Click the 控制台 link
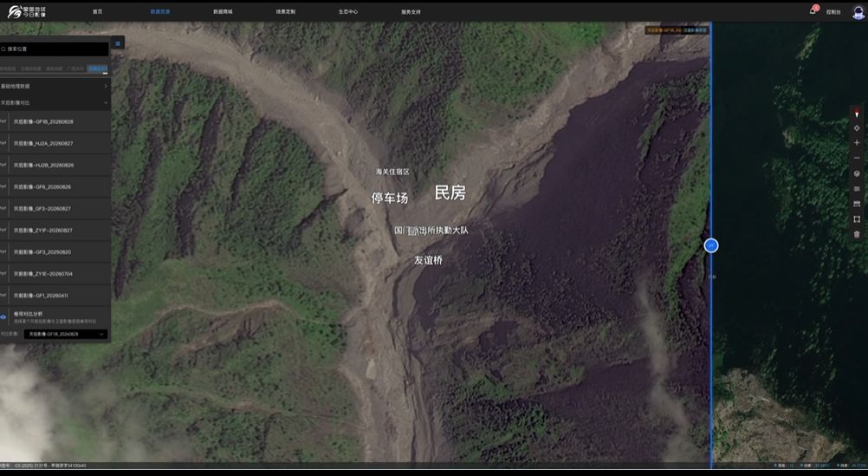Image resolution: width=868 pixels, height=476 pixels. pyautogui.click(x=833, y=11)
